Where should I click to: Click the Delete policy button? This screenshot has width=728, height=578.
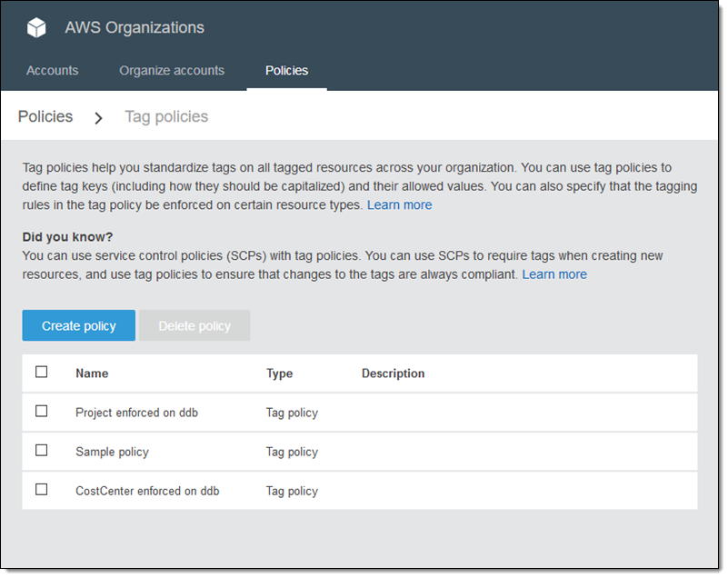194,325
